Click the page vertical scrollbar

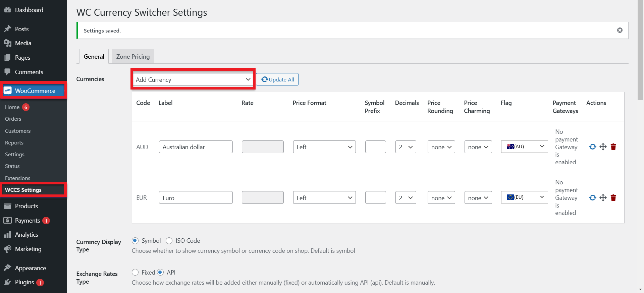641,50
